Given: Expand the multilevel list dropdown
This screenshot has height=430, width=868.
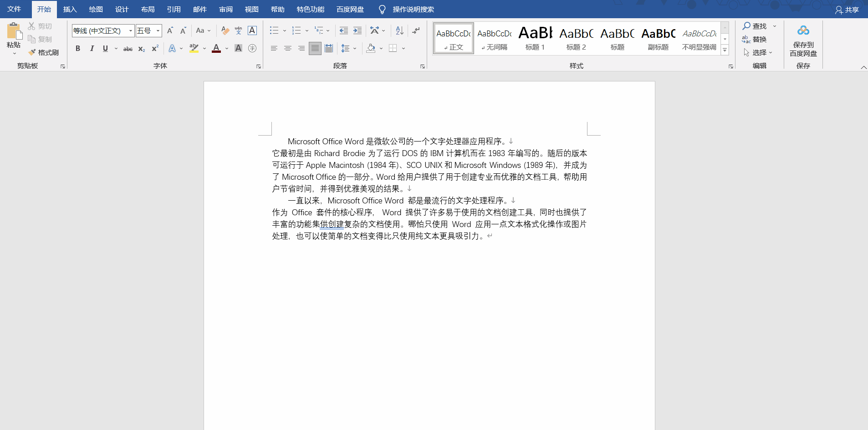Looking at the screenshot, I should (328, 31).
